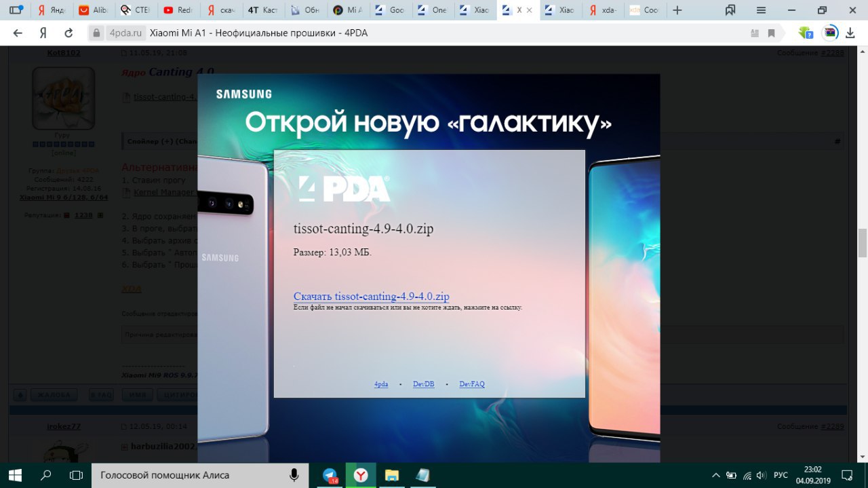
Task: Click the page vertical scrollbar thumb
Action: point(862,243)
